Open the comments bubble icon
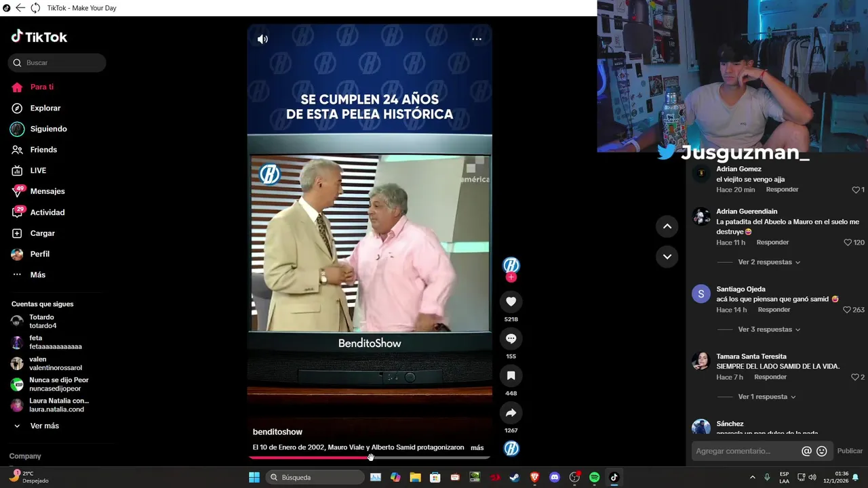868x488 pixels. point(511,339)
